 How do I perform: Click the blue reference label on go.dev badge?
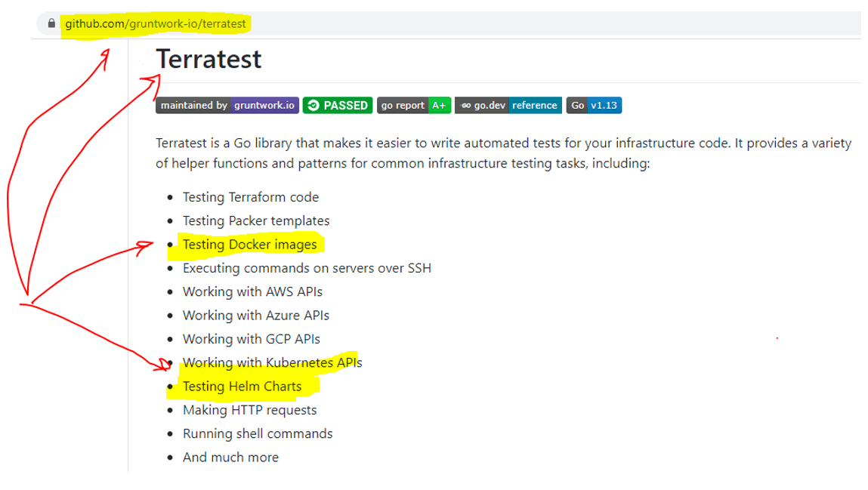pos(535,105)
